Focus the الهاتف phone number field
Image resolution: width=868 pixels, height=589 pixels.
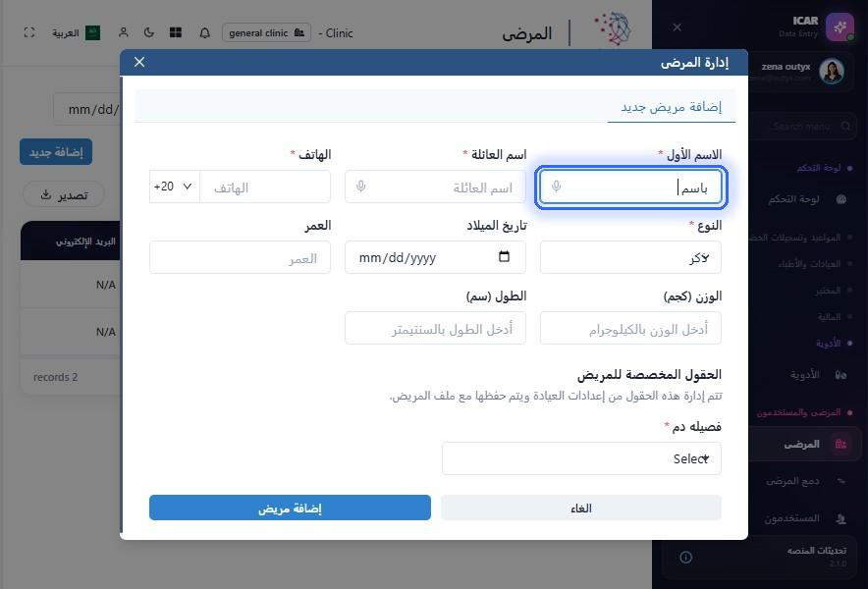pyautogui.click(x=265, y=187)
